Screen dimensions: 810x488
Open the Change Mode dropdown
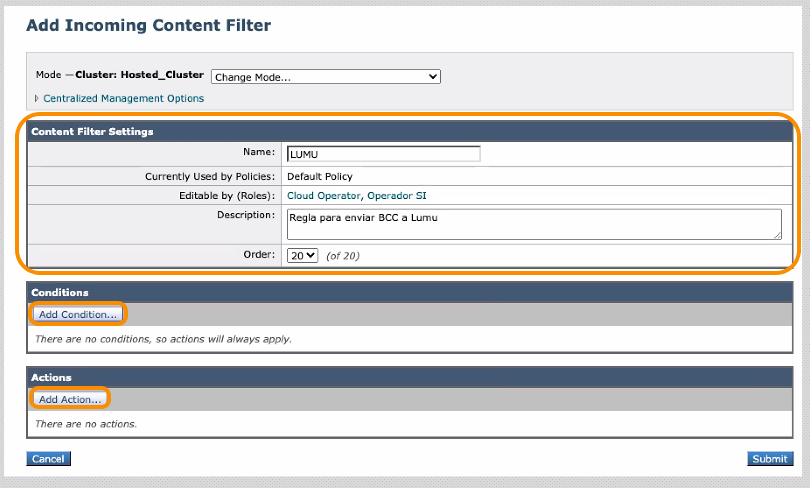pyautogui.click(x=325, y=77)
